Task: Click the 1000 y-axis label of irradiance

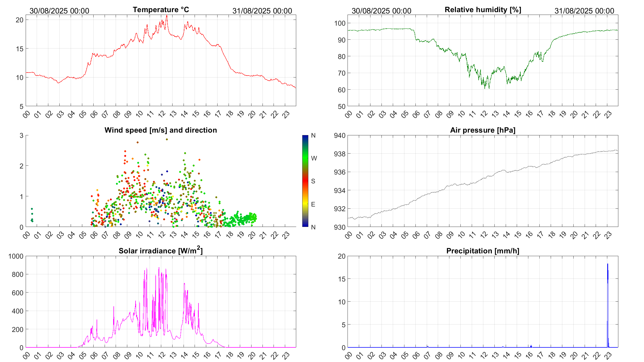Action: tap(16, 256)
